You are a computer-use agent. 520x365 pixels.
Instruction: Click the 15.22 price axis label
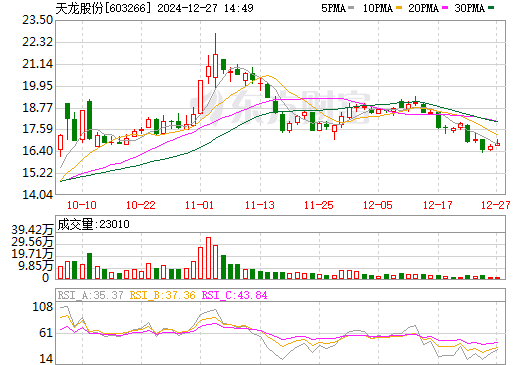37,173
